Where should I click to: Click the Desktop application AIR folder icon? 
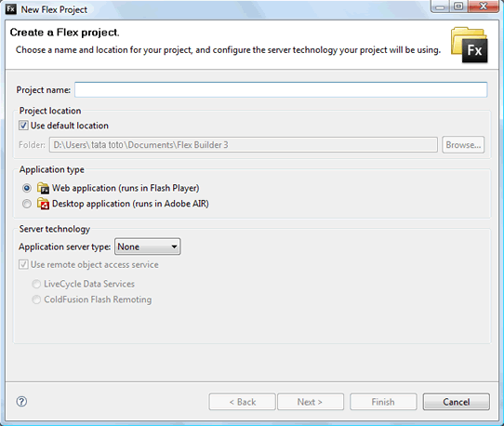pos(43,204)
